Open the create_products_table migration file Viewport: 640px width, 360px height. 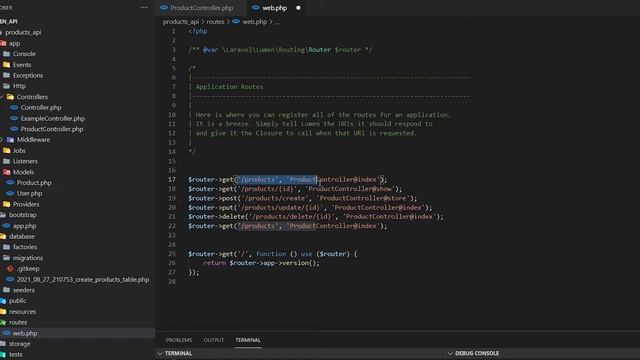coord(82,280)
